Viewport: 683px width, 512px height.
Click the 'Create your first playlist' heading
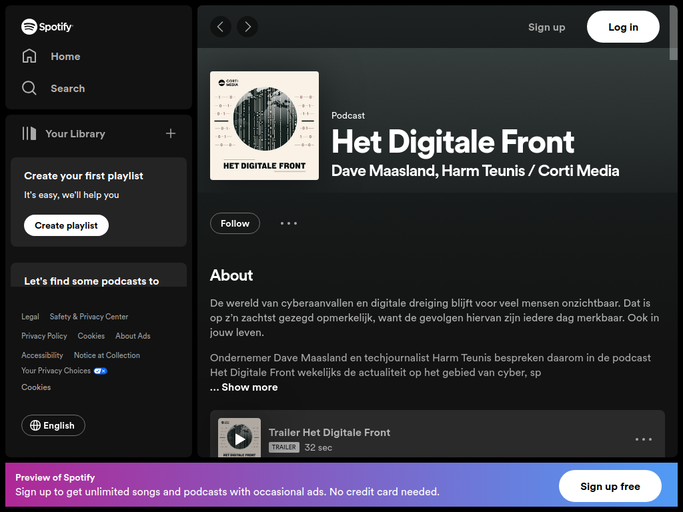click(84, 176)
